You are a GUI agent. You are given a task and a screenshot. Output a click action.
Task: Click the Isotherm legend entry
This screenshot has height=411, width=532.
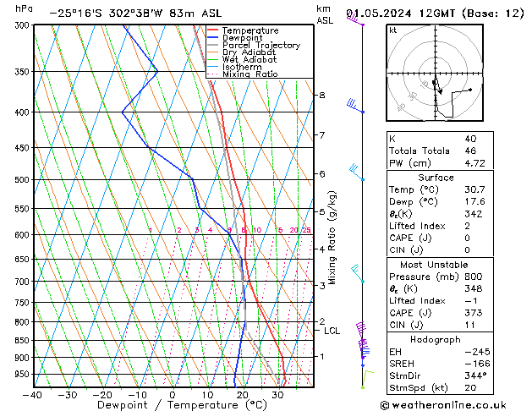pyautogui.click(x=234, y=67)
